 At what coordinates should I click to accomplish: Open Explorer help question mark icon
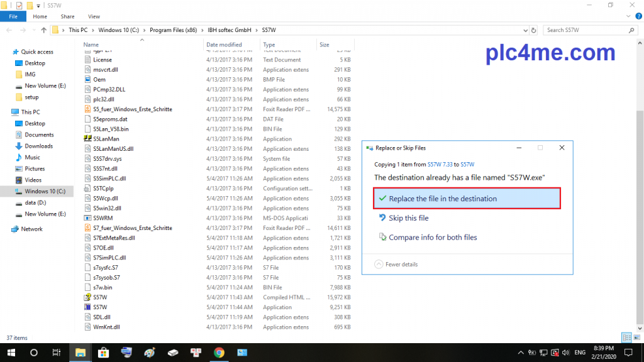[636, 17]
